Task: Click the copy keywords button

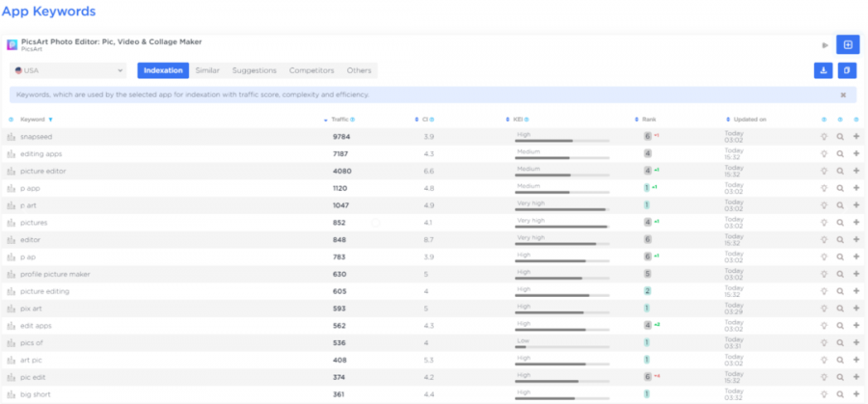Action: pyautogui.click(x=847, y=70)
